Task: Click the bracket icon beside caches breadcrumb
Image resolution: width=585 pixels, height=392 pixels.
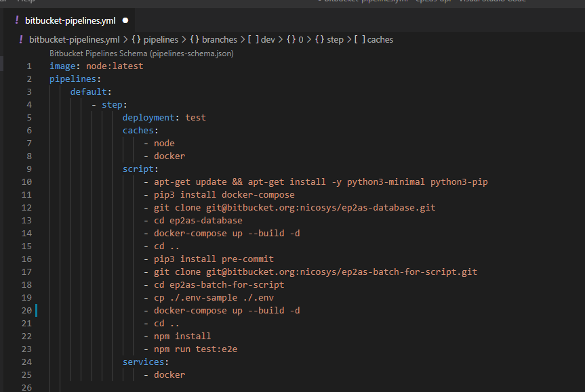Action: [x=360, y=39]
